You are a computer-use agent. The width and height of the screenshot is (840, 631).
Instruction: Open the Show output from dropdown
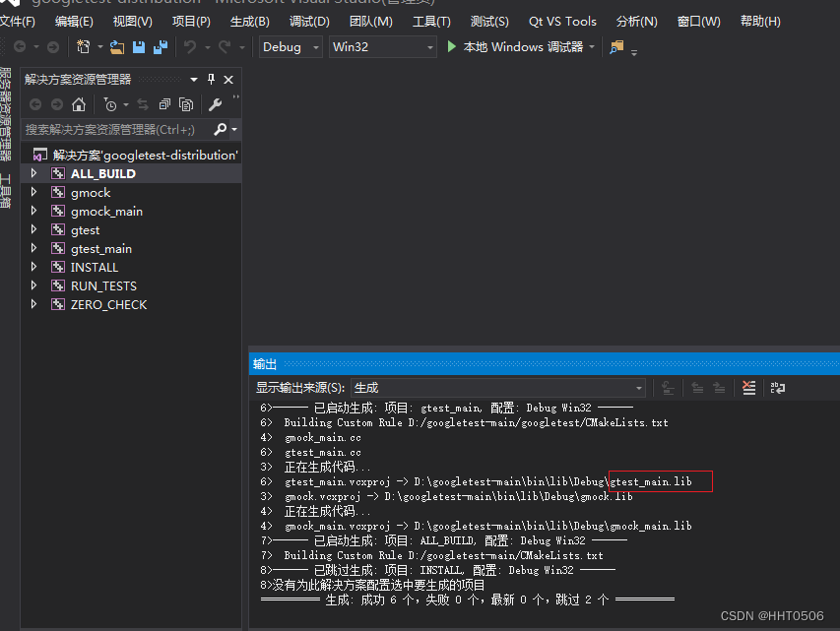point(498,388)
